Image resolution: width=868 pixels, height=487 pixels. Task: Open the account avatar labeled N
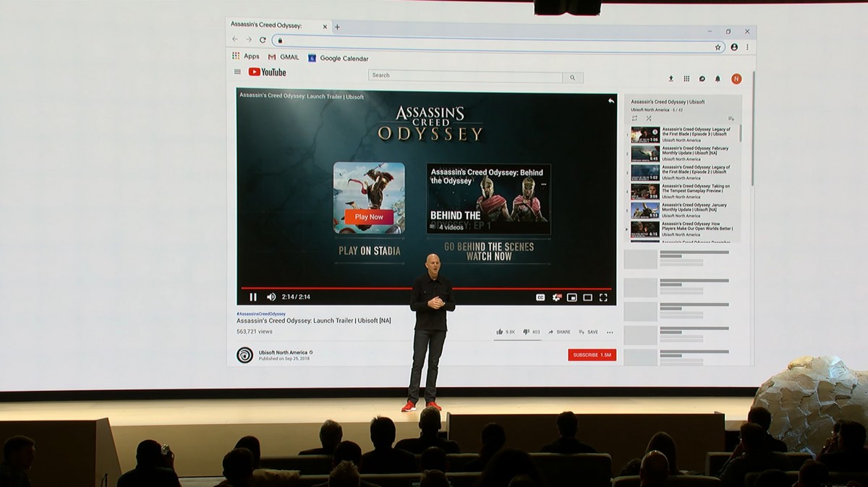tap(736, 79)
